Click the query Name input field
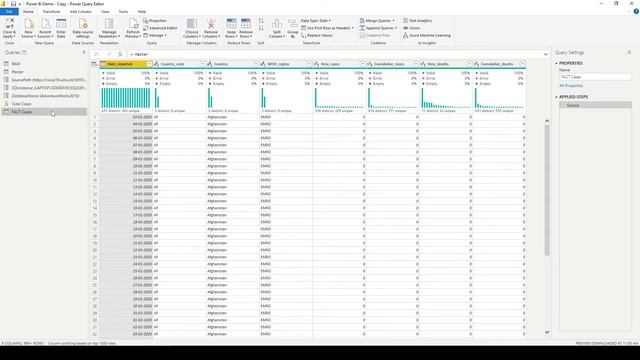Viewport: 640px width, 360px height. tap(595, 77)
